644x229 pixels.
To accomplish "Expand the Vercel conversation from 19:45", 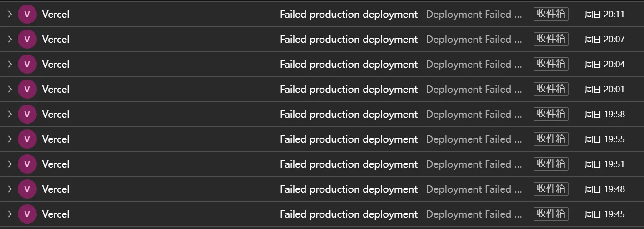I will pyautogui.click(x=10, y=214).
